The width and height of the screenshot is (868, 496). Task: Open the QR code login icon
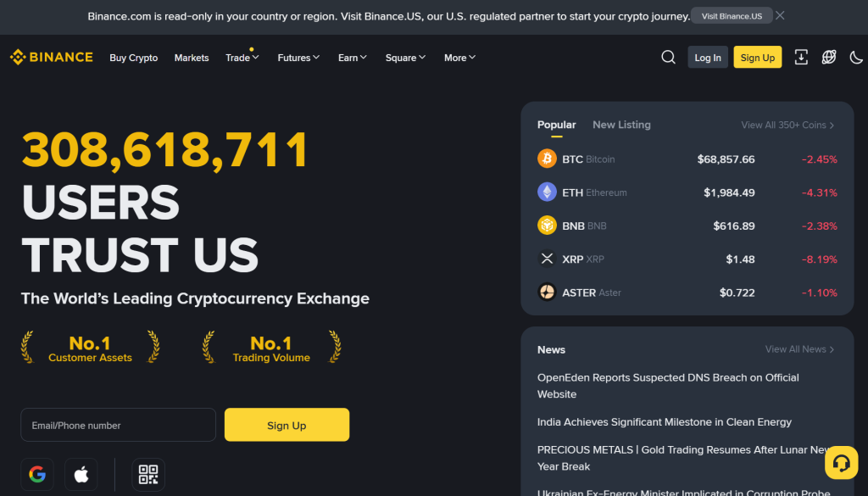148,475
